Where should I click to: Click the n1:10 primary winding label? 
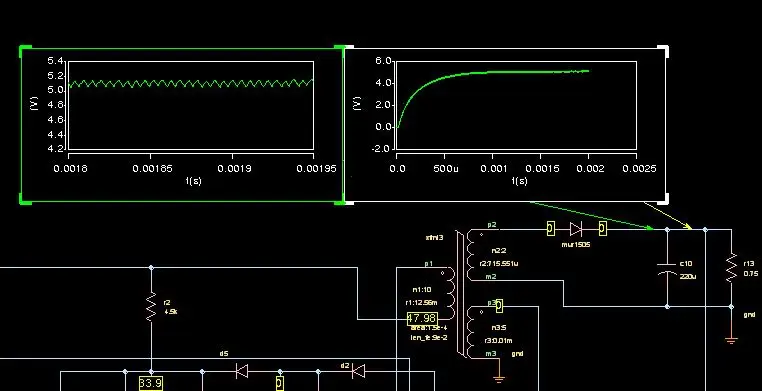tap(421, 289)
